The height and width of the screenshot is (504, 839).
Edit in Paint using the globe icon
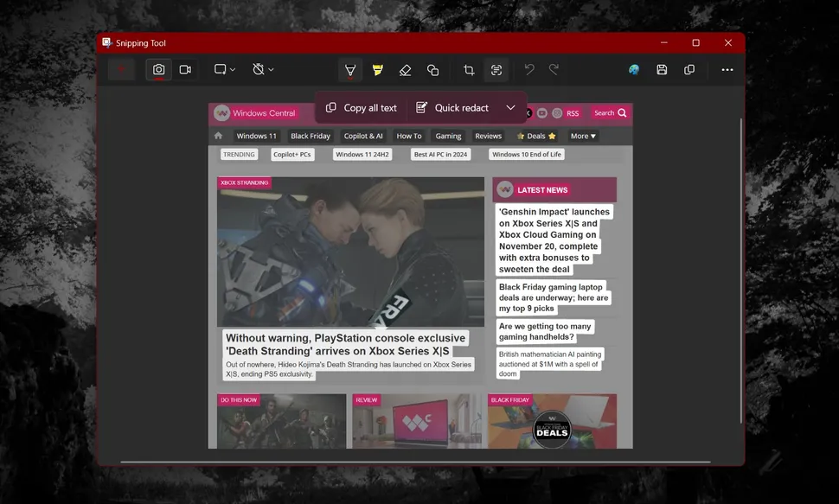[x=634, y=70]
